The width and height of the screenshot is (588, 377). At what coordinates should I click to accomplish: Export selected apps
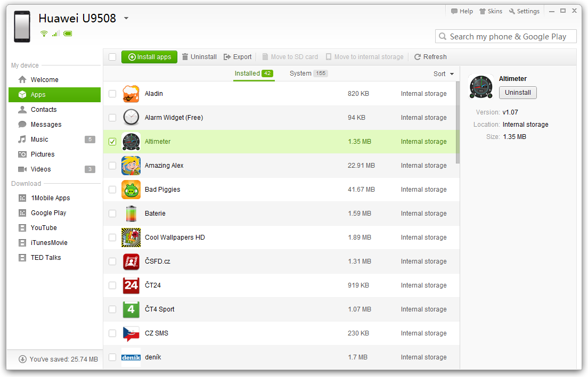coord(238,57)
